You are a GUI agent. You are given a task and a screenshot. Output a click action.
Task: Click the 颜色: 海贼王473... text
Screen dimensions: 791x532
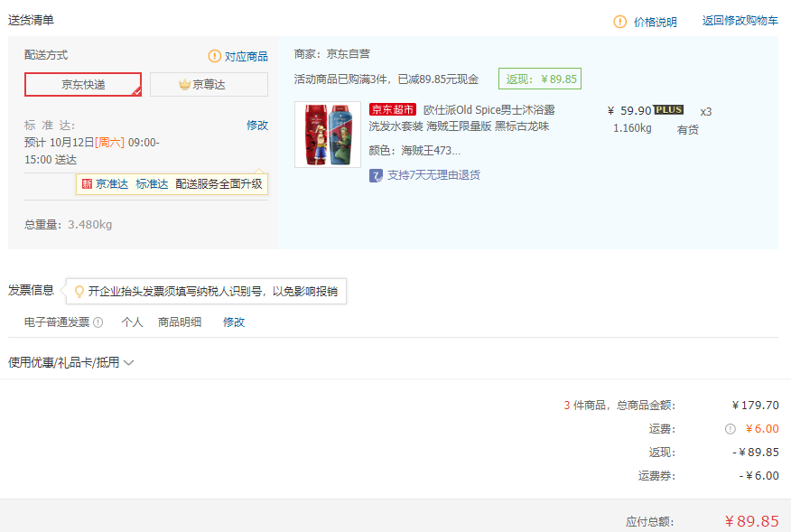(414, 151)
